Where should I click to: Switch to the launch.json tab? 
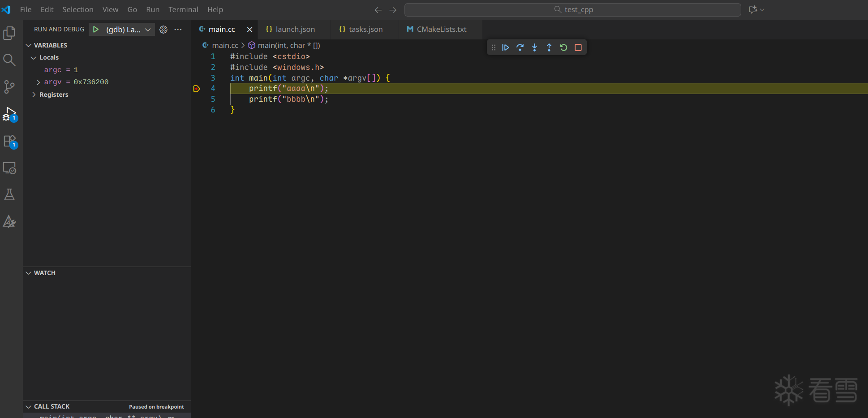[295, 29]
